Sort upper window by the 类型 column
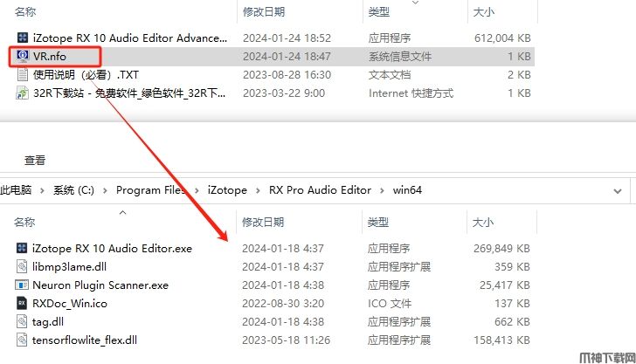The image size is (636, 364). (379, 12)
